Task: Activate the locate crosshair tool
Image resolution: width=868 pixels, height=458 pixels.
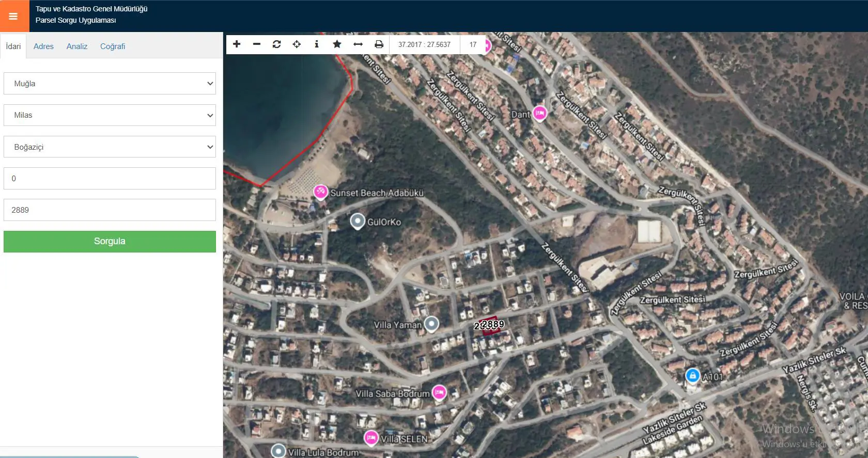Action: click(x=297, y=44)
